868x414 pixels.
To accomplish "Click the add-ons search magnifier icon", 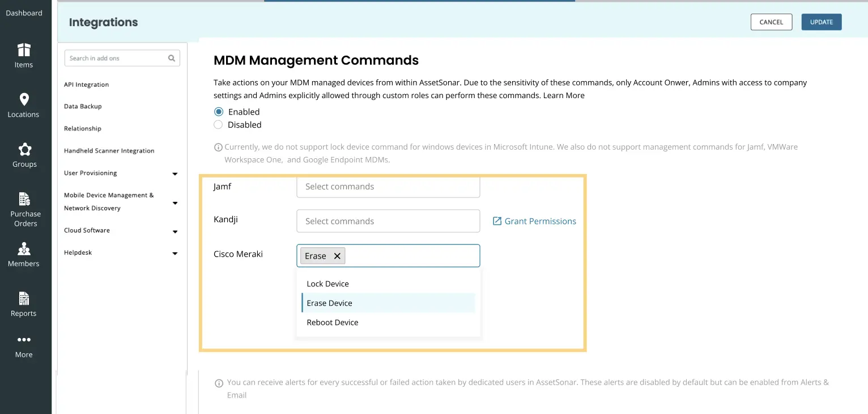I will (x=171, y=58).
